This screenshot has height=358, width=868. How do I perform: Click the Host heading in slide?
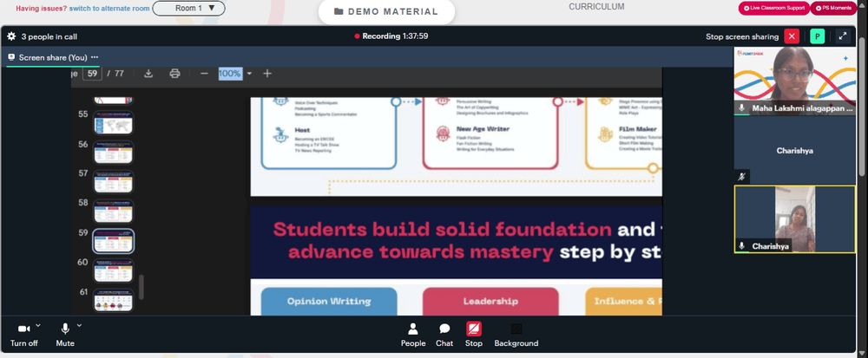(303, 130)
